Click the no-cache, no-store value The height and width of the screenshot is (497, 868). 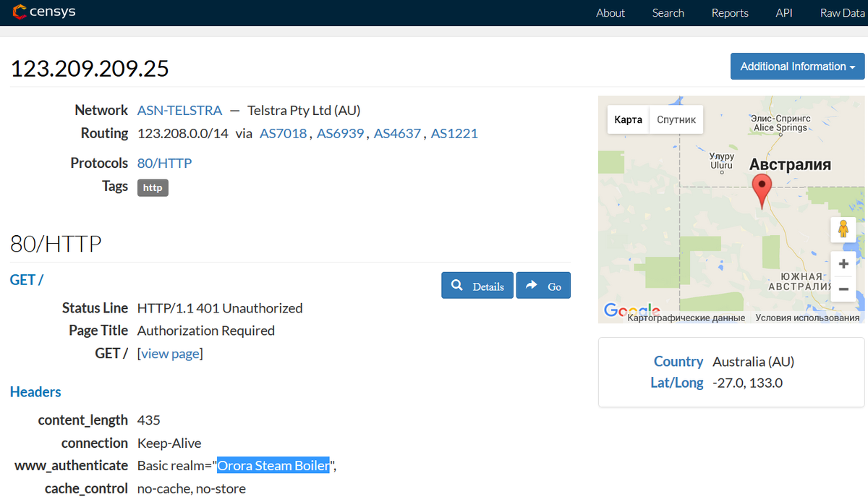192,489
